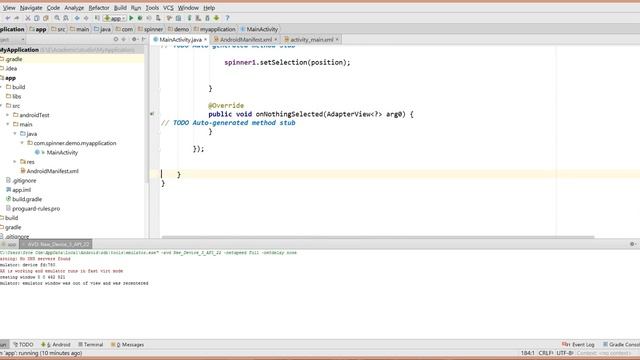The height and width of the screenshot is (360, 640).
Task: Click the Cut scissors icon
Action: click(28, 18)
